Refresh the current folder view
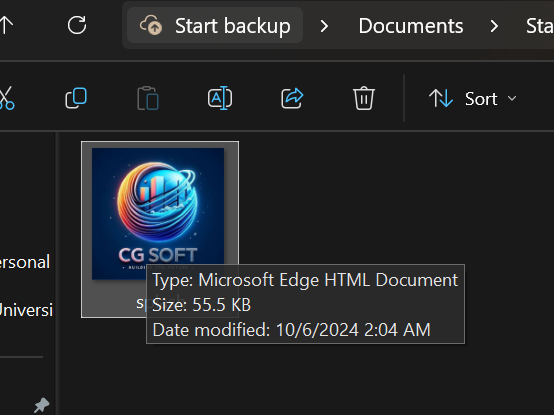Screen dimensions: 554x415 pos(77,25)
